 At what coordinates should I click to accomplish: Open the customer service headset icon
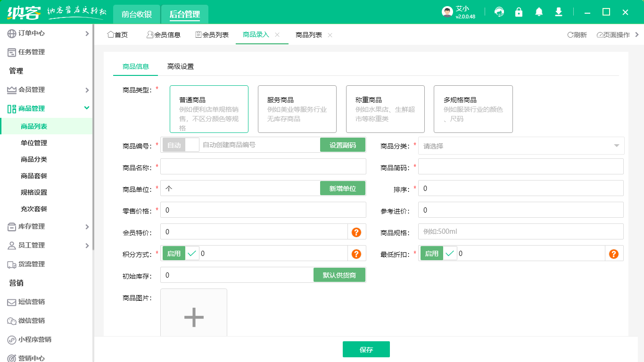coord(499,12)
